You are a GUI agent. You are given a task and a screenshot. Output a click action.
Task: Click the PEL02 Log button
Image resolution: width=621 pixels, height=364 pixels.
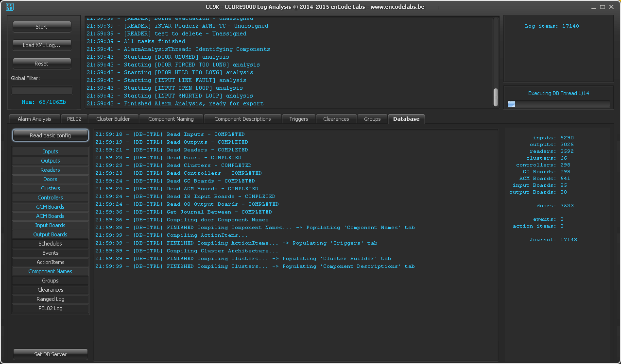pyautogui.click(x=51, y=308)
